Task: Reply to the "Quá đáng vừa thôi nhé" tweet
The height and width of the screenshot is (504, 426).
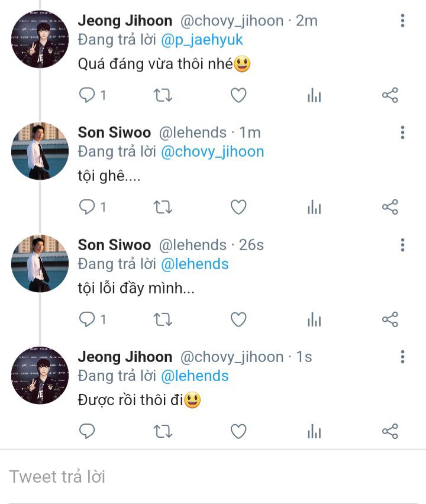Action: tap(88, 95)
